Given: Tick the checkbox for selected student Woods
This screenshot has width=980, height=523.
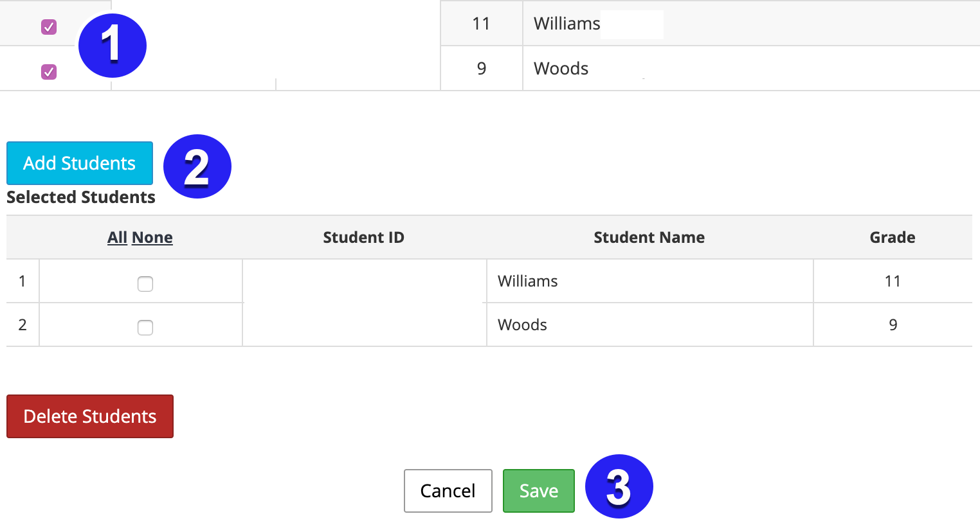Looking at the screenshot, I should click(x=145, y=328).
